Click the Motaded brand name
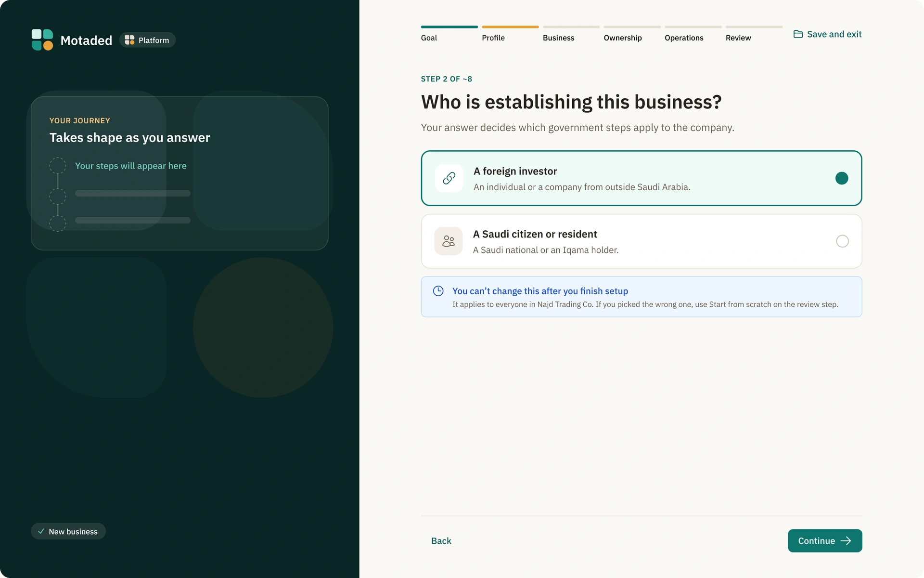Viewport: 924px width, 578px height. 86,40
